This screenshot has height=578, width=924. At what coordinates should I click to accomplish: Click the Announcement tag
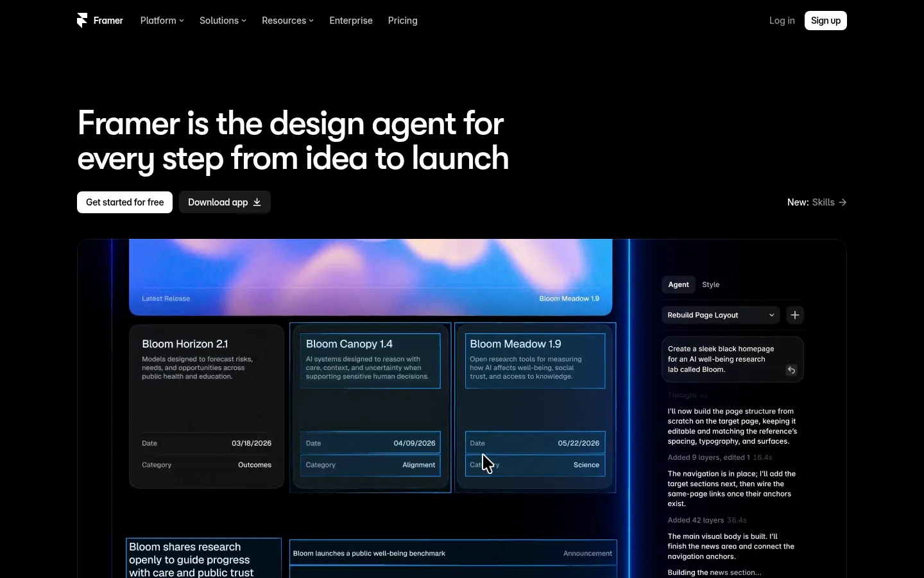click(x=588, y=554)
